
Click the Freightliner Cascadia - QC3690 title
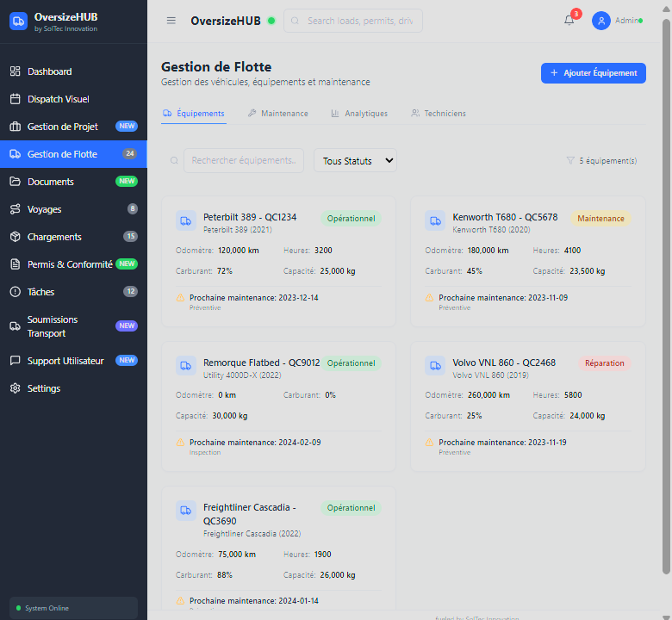click(250, 514)
